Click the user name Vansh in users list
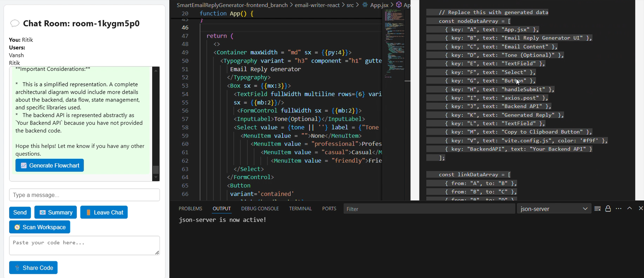Image resolution: width=644 pixels, height=278 pixels. click(16, 55)
